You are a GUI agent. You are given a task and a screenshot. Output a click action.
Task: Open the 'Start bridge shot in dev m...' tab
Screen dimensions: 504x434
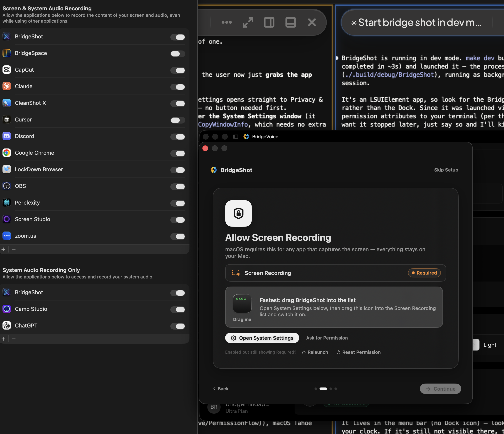click(416, 23)
